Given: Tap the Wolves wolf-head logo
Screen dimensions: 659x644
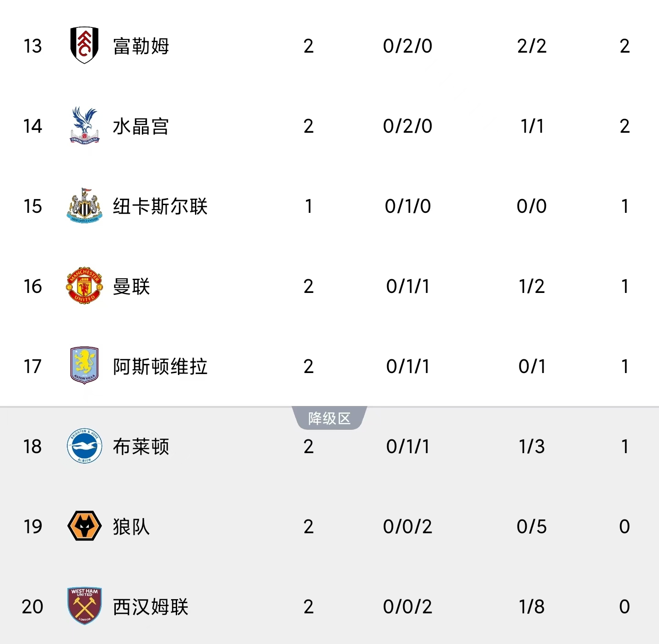Looking at the screenshot, I should (84, 526).
